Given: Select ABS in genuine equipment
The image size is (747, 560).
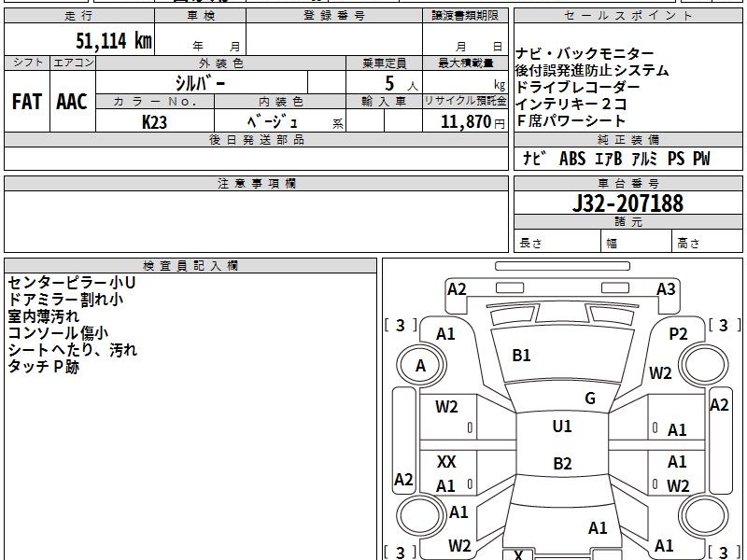Looking at the screenshot, I should pyautogui.click(x=572, y=159).
